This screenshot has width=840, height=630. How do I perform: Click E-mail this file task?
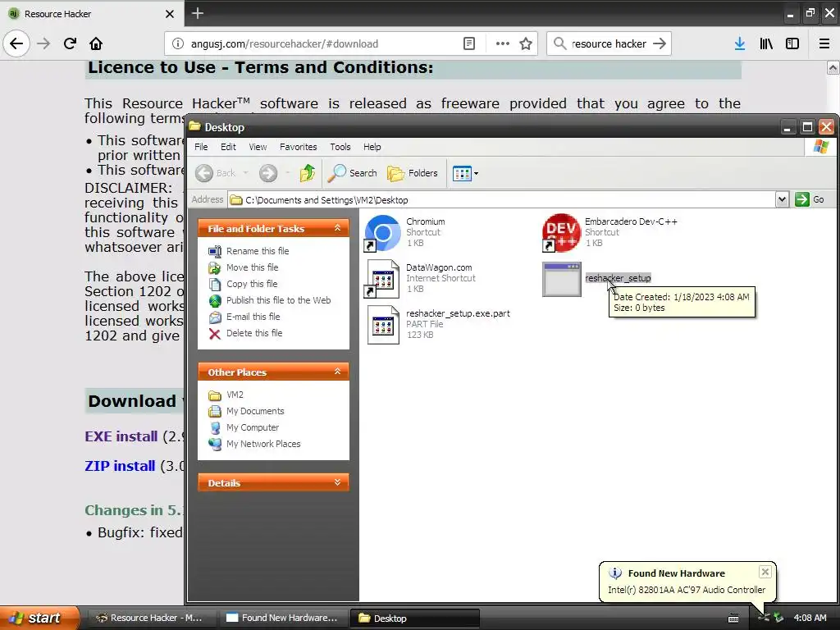244,317
